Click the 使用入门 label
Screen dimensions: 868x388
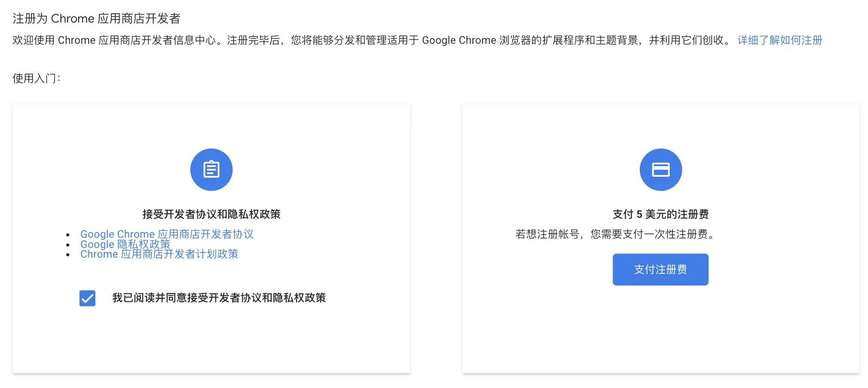tap(35, 79)
